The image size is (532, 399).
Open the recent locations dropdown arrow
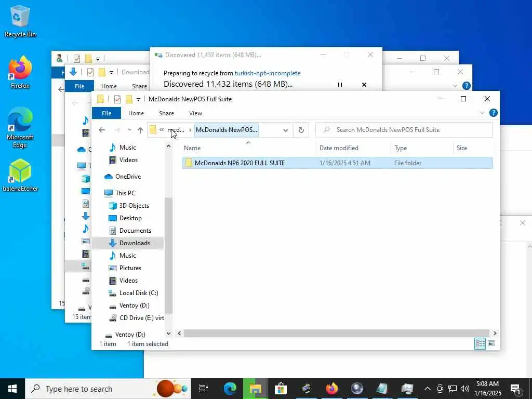129,130
